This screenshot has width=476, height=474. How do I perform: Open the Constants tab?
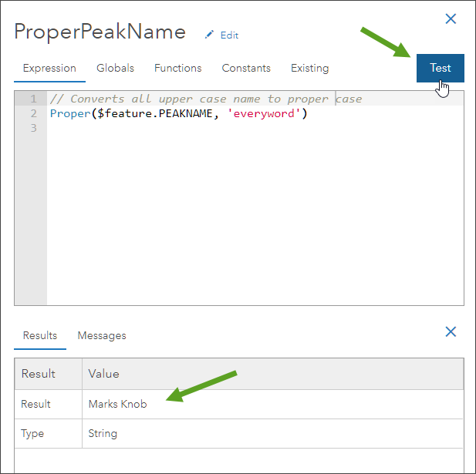click(246, 68)
